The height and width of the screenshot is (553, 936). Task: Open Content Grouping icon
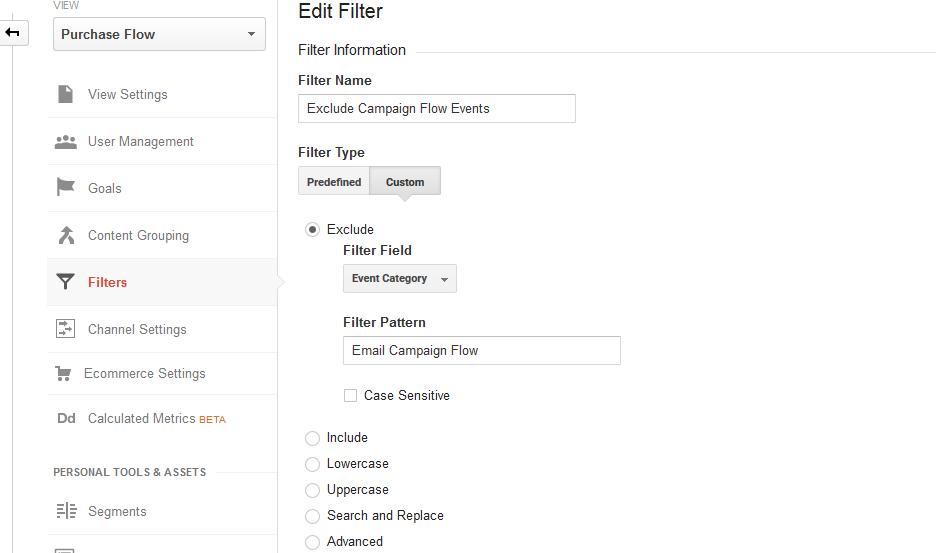[66, 235]
